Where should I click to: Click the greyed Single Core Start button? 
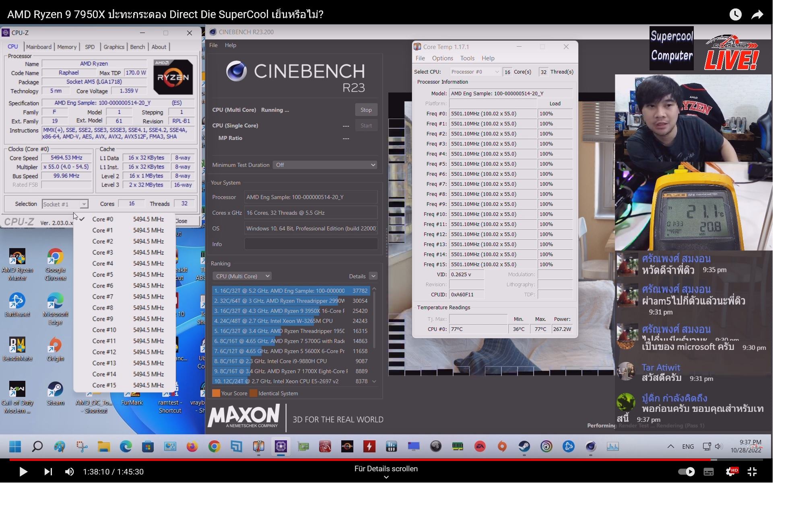point(366,125)
